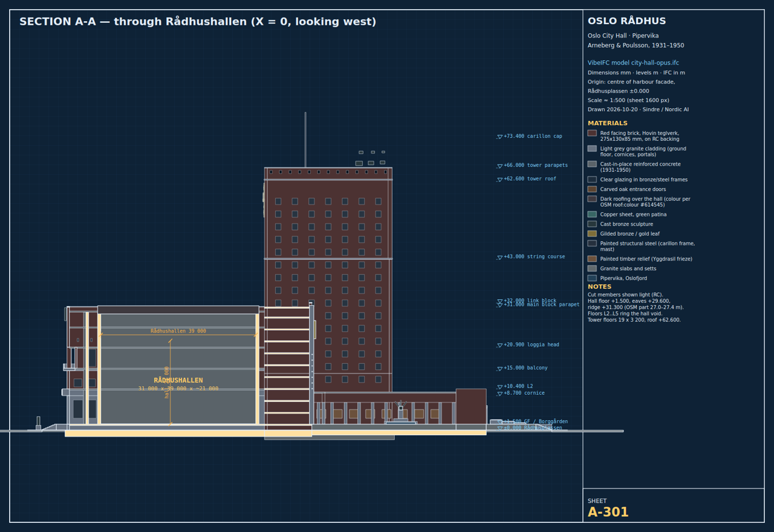Click the SECTION A-A sheet title
This screenshot has height=532, width=774.
198,22
